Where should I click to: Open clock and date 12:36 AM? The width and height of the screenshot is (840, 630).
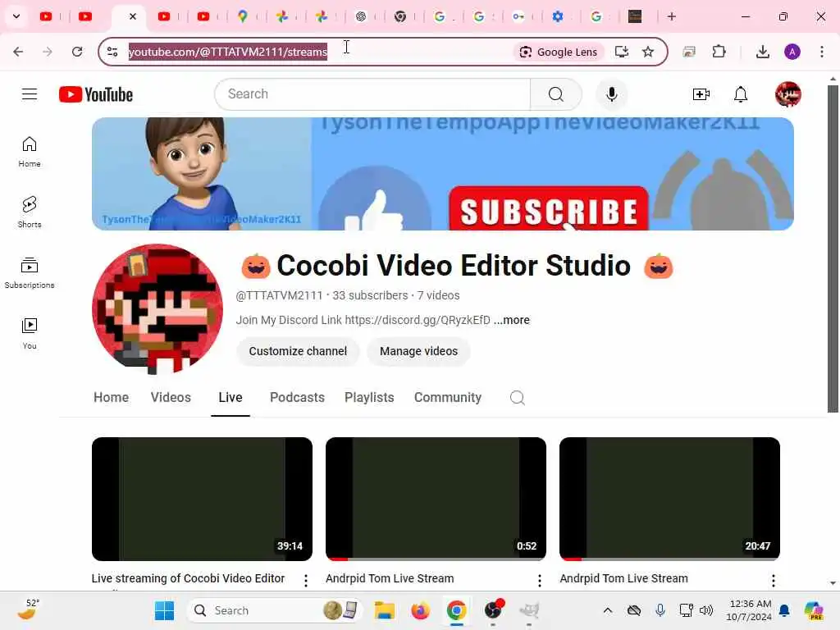pos(749,610)
